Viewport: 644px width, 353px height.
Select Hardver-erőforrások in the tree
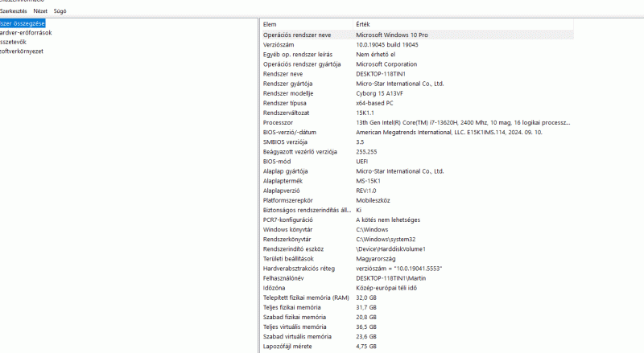26,33
